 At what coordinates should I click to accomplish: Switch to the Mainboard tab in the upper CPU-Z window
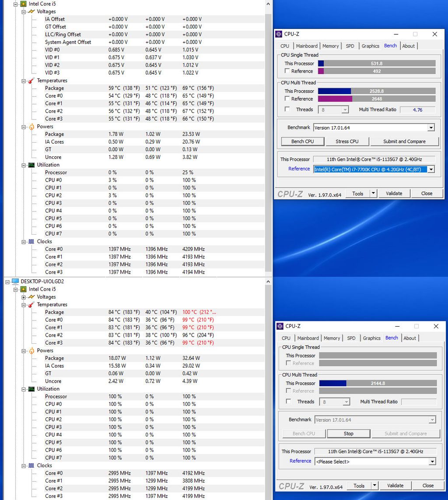(x=307, y=46)
